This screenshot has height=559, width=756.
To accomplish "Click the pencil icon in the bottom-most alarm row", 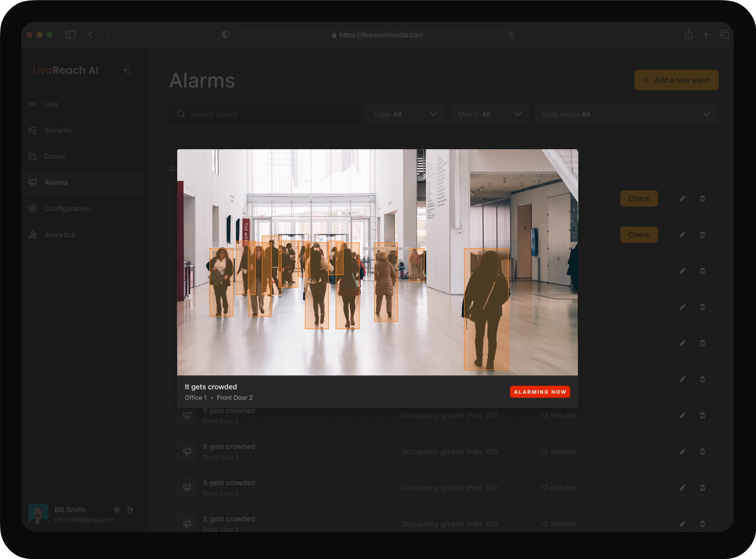I will [x=682, y=524].
